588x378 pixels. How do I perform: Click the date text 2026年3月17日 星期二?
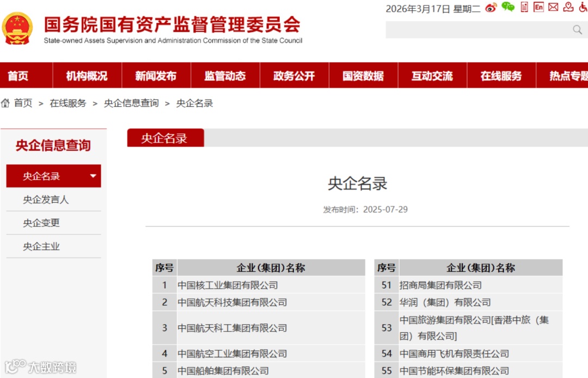(x=433, y=9)
